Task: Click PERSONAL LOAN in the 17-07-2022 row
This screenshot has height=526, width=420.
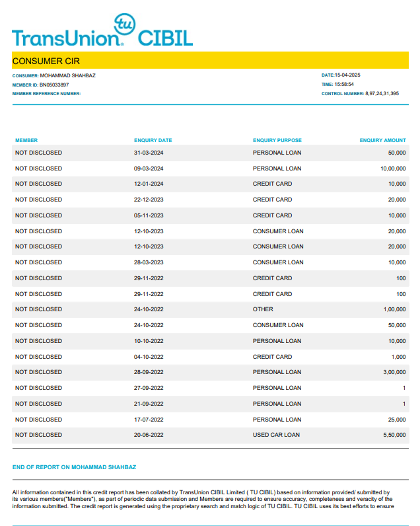Action: click(x=277, y=420)
